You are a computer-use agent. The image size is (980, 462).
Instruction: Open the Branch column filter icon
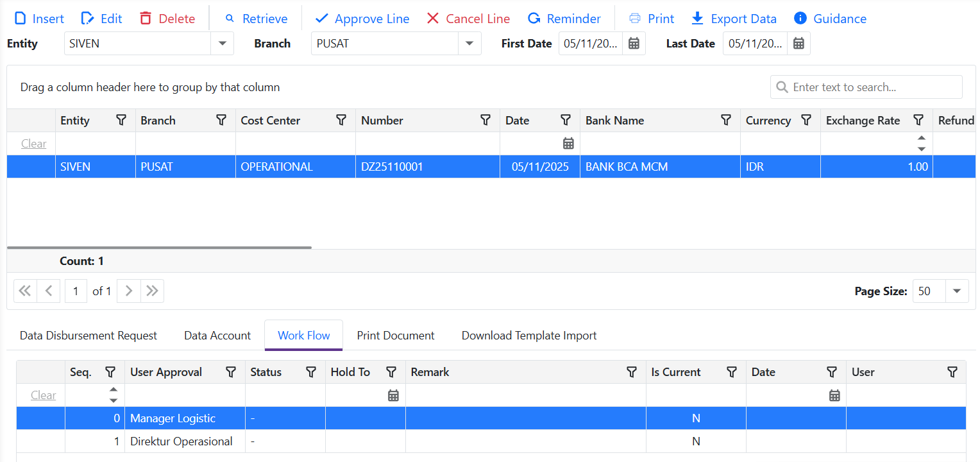(221, 120)
